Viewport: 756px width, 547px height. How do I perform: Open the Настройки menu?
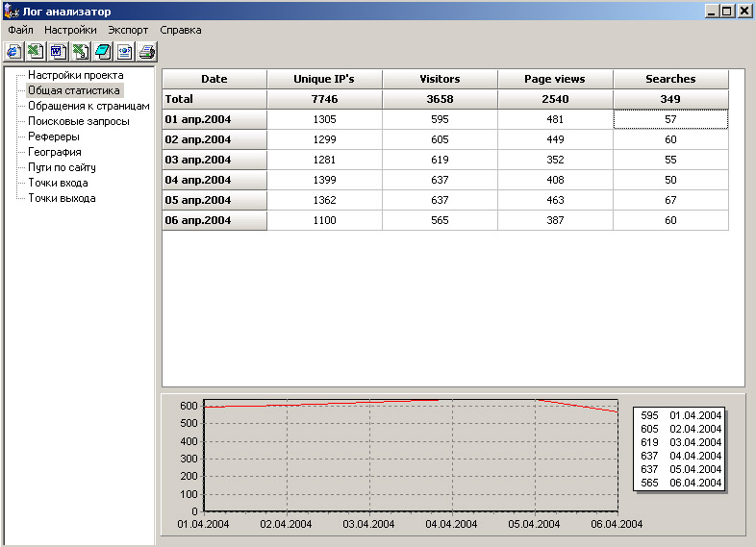tap(70, 30)
